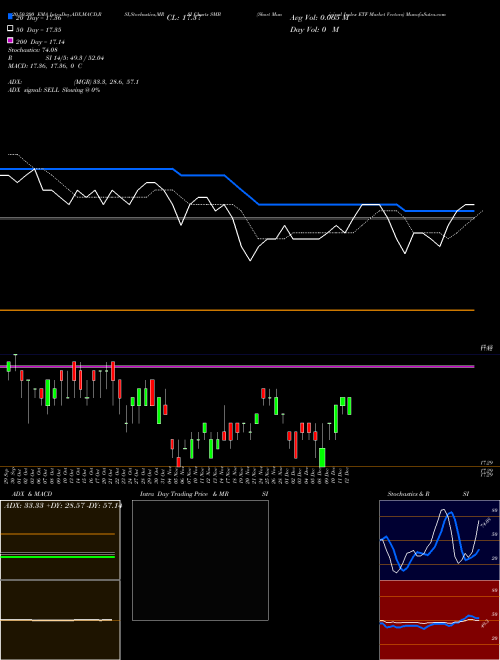Select the '50 Day = 17.35' label
500x660 pixels.
[x=39, y=30]
